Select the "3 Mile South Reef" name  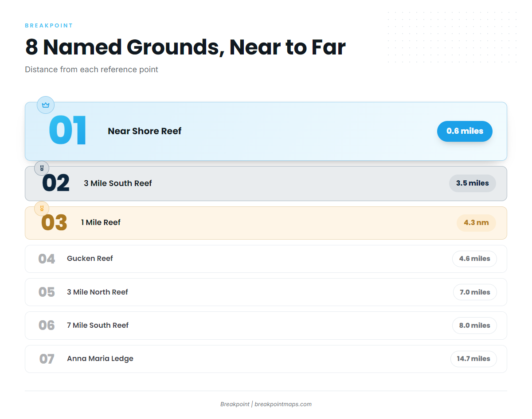[x=118, y=183]
